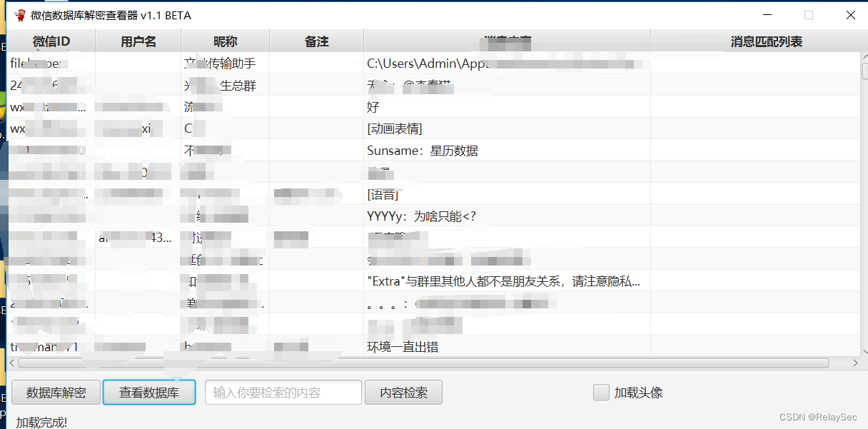Select the row containing [动画表情]
Screen dimensions: 868x429
[x=286, y=128]
